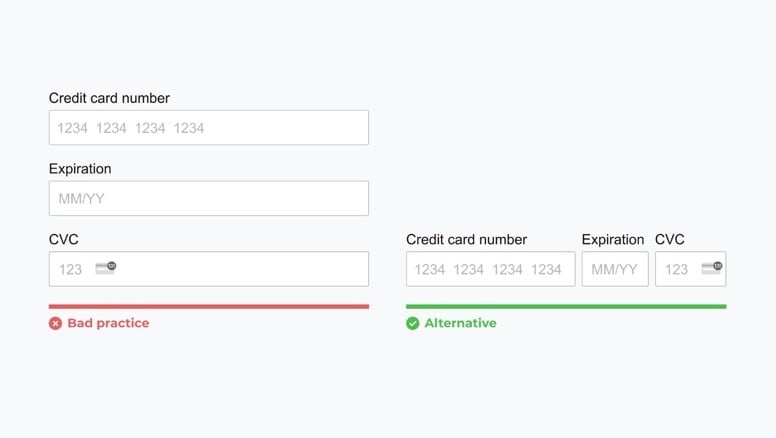Image resolution: width=776 pixels, height=438 pixels.
Task: Click the Alternative label text
Action: (460, 323)
